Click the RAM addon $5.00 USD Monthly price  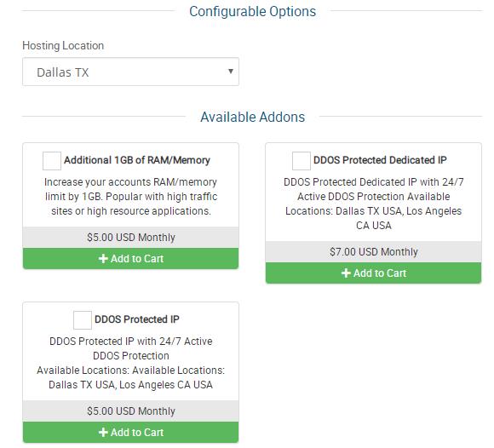click(x=131, y=238)
